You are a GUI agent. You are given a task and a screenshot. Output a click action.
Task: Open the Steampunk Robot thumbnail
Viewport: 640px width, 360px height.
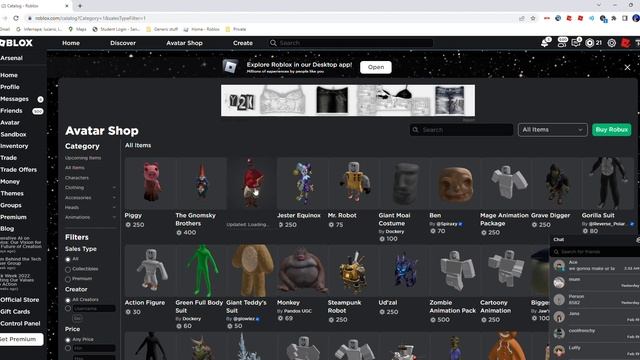click(353, 271)
